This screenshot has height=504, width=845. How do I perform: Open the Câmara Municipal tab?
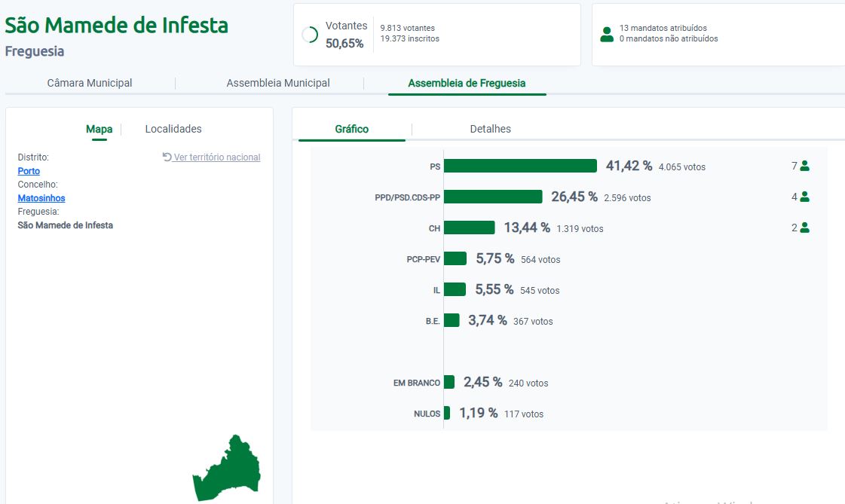coord(90,83)
